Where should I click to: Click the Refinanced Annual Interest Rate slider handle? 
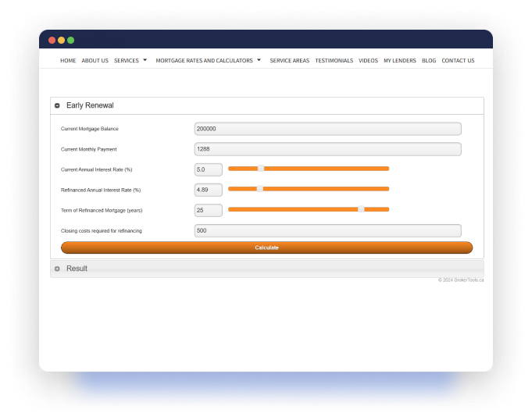(x=260, y=189)
